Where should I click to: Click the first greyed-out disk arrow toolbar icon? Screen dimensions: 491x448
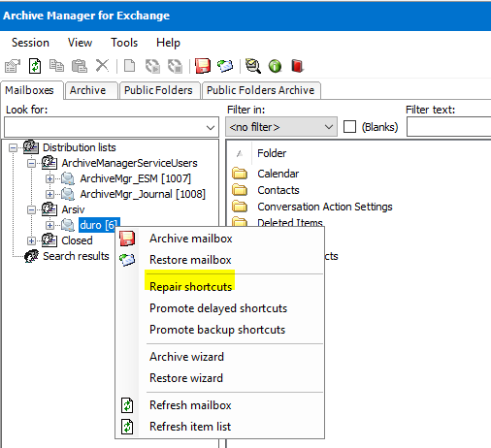tap(152, 66)
